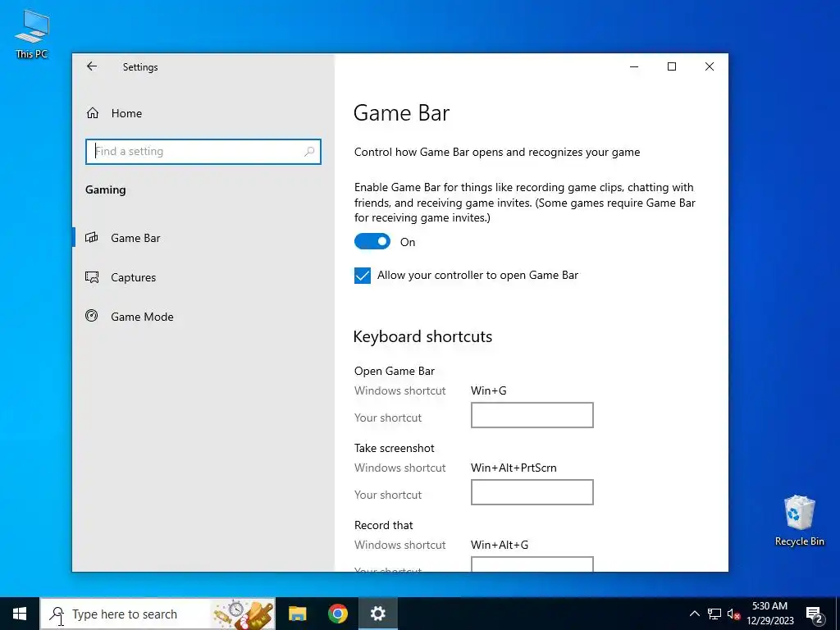Click the Game Mode gauge icon
840x630 pixels.
tap(92, 316)
